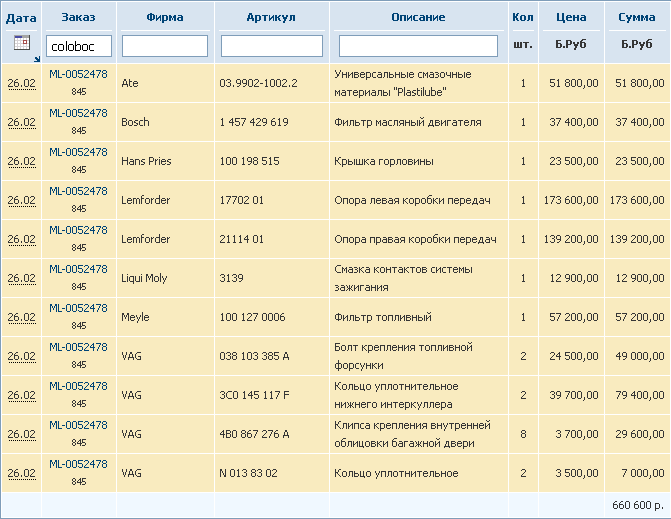The height and width of the screenshot is (519, 671).
Task: Click date 26.02 in the Bosch row
Action: 21,122
